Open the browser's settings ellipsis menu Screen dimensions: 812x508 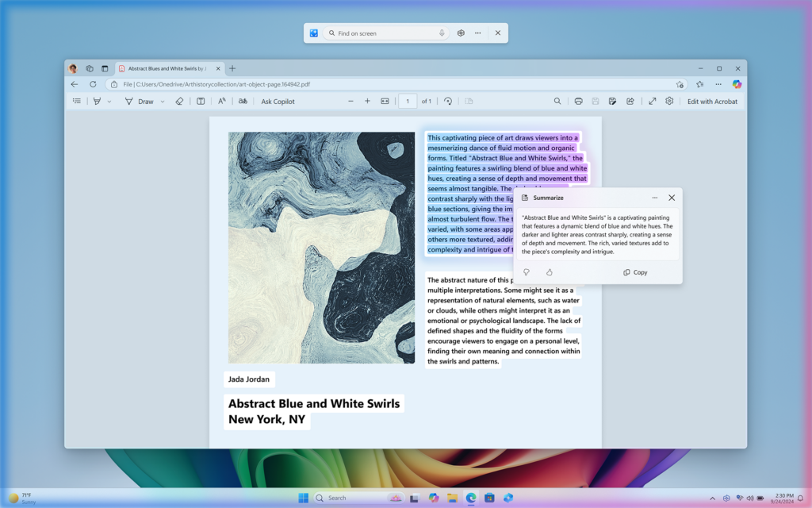click(718, 84)
